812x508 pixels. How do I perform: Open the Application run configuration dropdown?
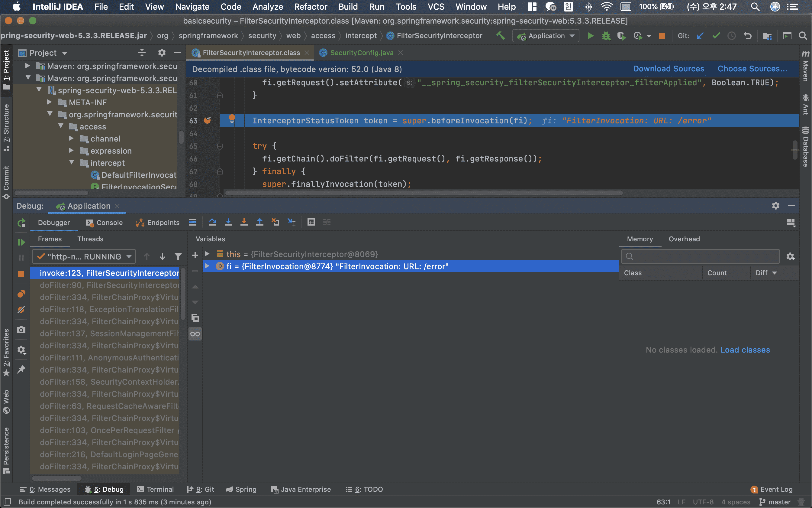(x=546, y=36)
